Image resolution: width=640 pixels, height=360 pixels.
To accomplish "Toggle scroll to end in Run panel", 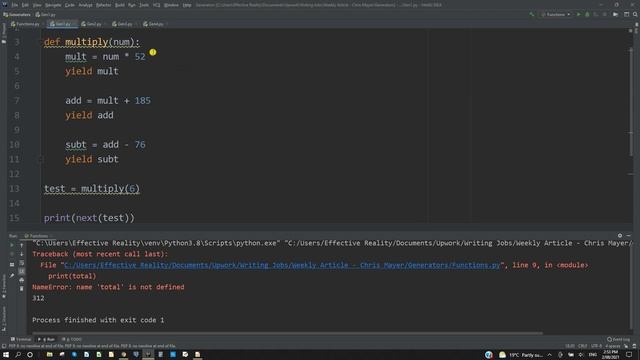I will coord(22,271).
